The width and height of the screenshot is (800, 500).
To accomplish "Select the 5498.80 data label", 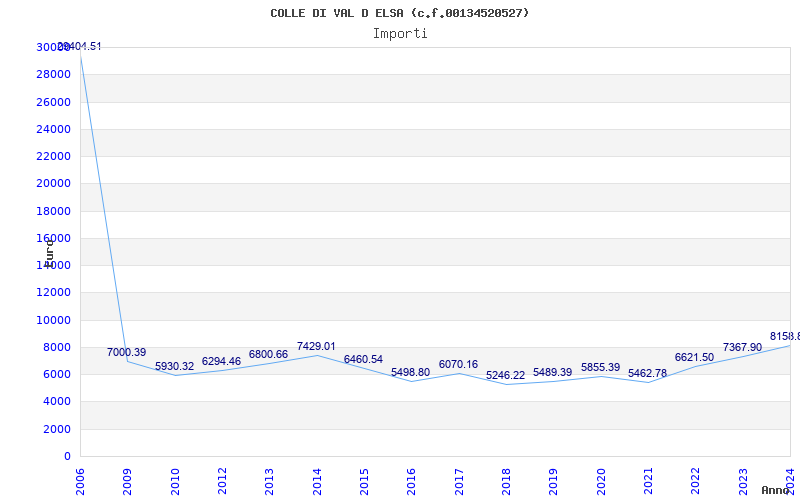I will click(x=411, y=372).
